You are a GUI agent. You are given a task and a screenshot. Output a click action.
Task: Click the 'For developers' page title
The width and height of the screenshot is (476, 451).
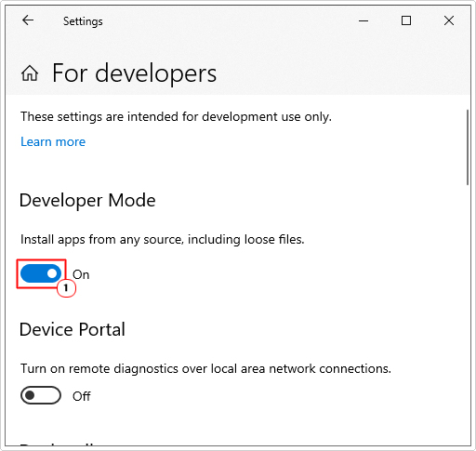pyautogui.click(x=134, y=73)
